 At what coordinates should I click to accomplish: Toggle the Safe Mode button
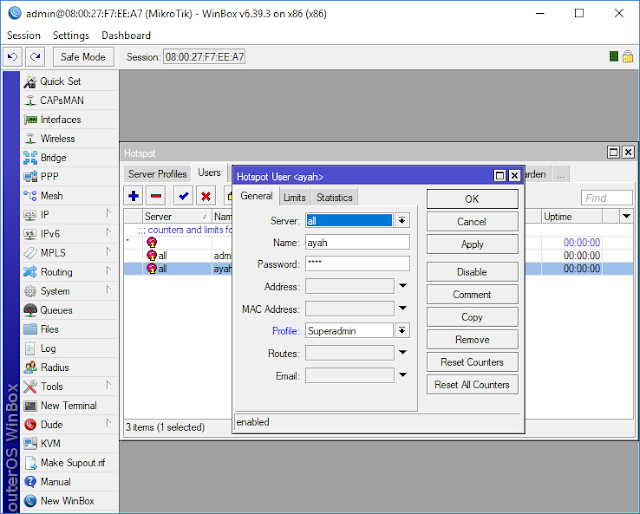pyautogui.click(x=83, y=57)
